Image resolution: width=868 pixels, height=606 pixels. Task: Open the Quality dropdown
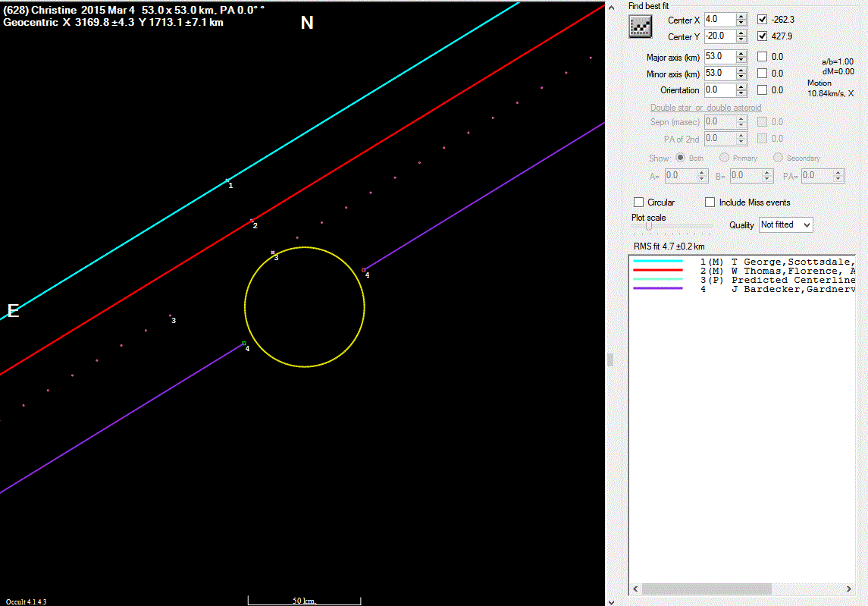785,225
